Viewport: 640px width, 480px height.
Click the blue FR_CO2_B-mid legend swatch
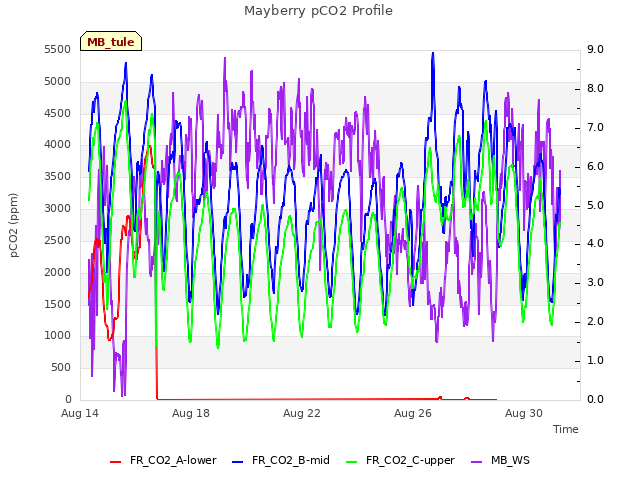tap(238, 462)
